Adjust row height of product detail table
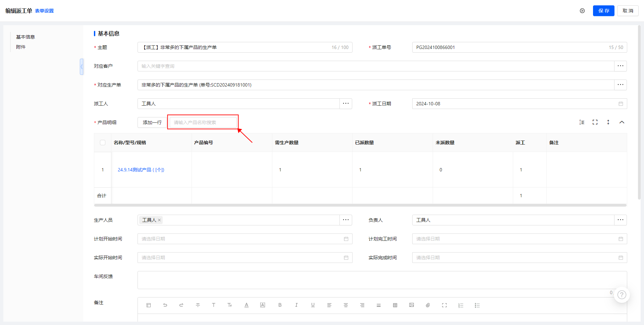Screen dimensions: 644x325 pos(582,122)
